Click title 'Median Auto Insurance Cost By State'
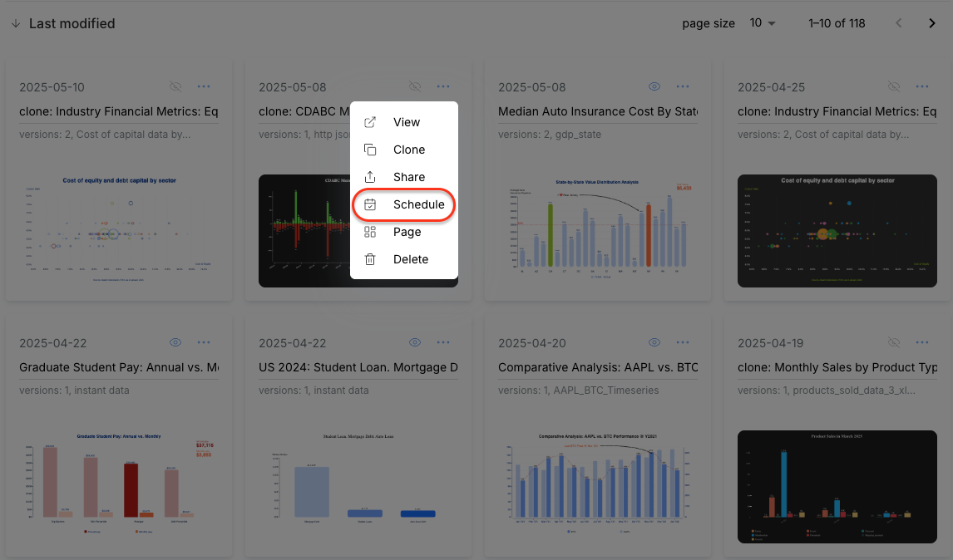The image size is (953, 560). click(x=598, y=112)
